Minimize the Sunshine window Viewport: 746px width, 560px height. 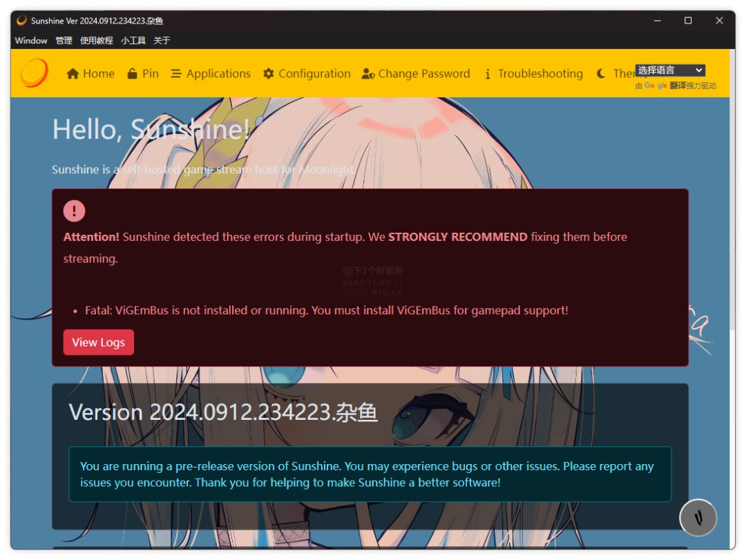coord(658,21)
